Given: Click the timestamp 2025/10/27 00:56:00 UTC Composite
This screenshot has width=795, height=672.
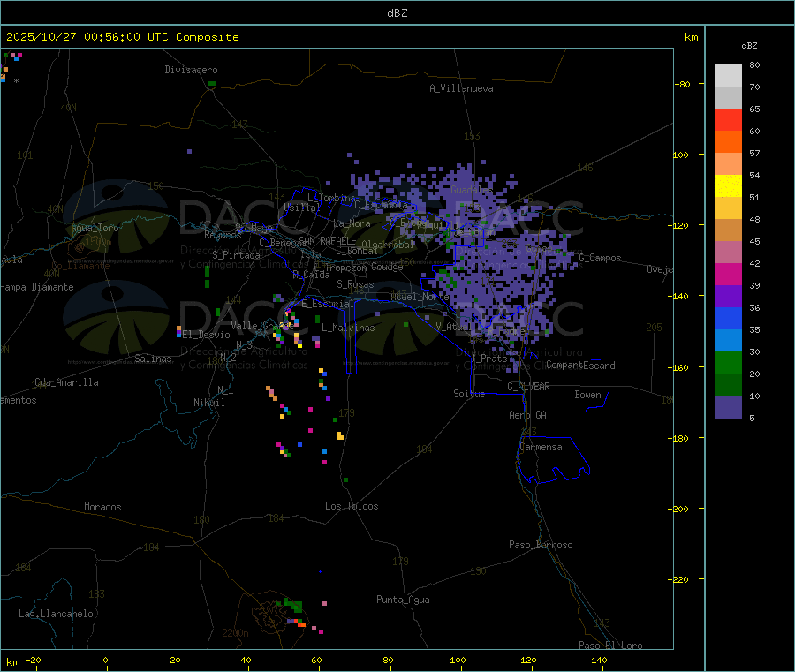Looking at the screenshot, I should [122, 37].
